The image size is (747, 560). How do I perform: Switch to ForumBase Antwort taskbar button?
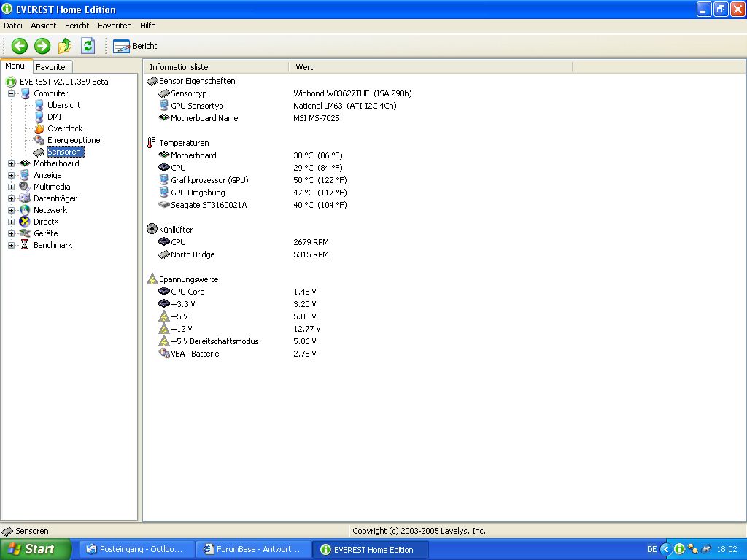(x=253, y=550)
